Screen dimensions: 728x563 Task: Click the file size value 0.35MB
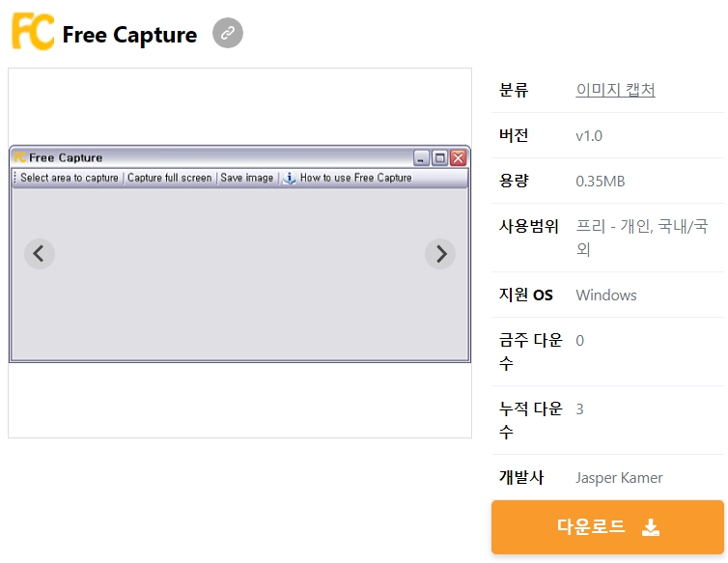click(x=601, y=182)
